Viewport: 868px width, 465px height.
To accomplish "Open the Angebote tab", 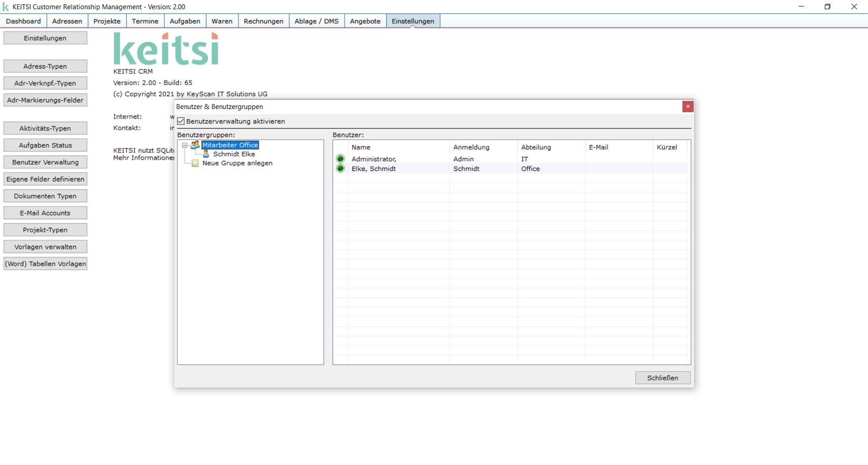I will [x=365, y=21].
